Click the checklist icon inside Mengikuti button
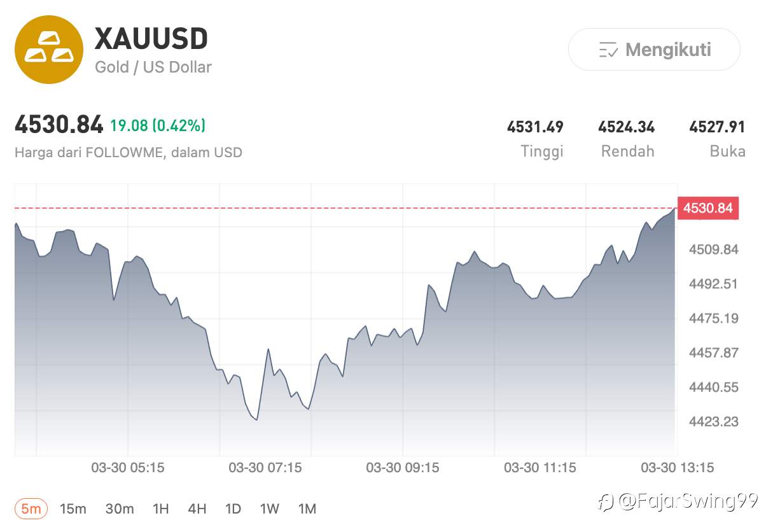Viewport: 766px width, 532px height. point(608,50)
